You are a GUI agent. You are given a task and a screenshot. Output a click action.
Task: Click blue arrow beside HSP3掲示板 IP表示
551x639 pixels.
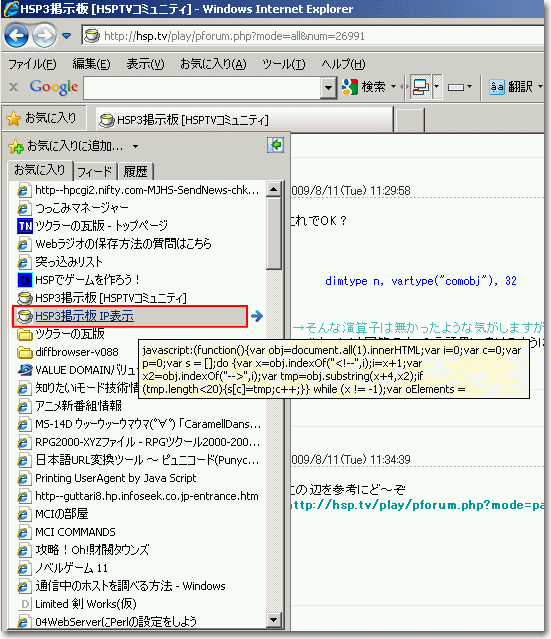[x=257, y=316]
